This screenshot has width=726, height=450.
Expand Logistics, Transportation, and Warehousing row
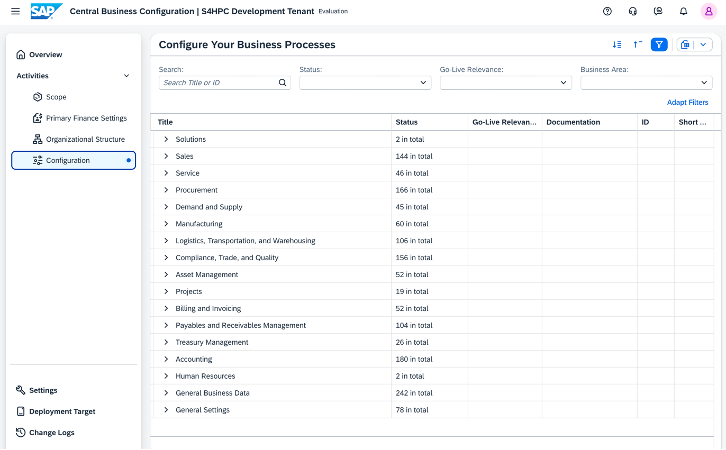(x=166, y=241)
